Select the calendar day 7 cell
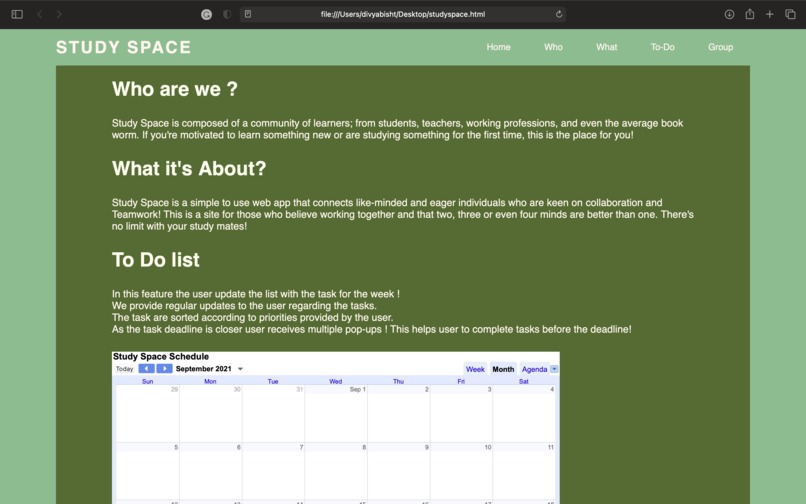Viewport: 806px width, 504px height. point(273,472)
